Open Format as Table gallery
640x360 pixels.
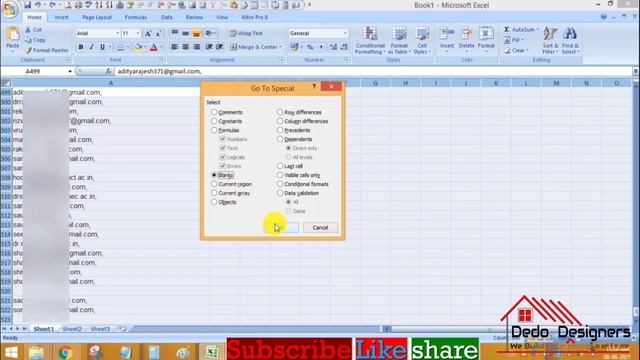tap(399, 40)
